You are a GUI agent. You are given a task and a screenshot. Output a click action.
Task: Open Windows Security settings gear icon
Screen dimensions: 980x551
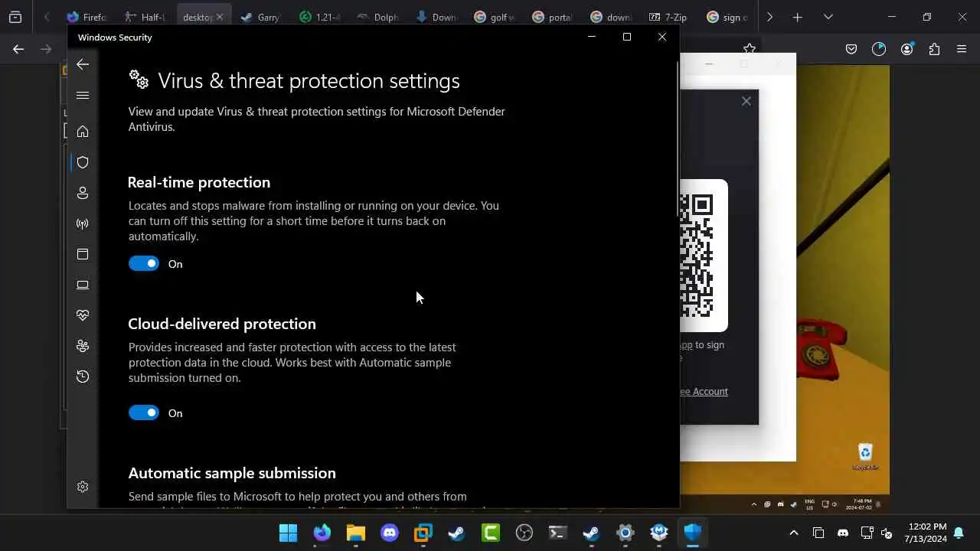click(x=83, y=487)
